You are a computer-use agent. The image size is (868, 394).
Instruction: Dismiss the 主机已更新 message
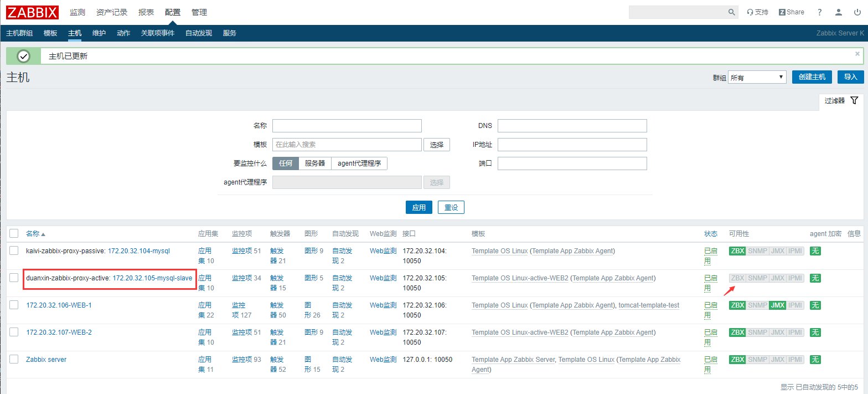point(857,54)
